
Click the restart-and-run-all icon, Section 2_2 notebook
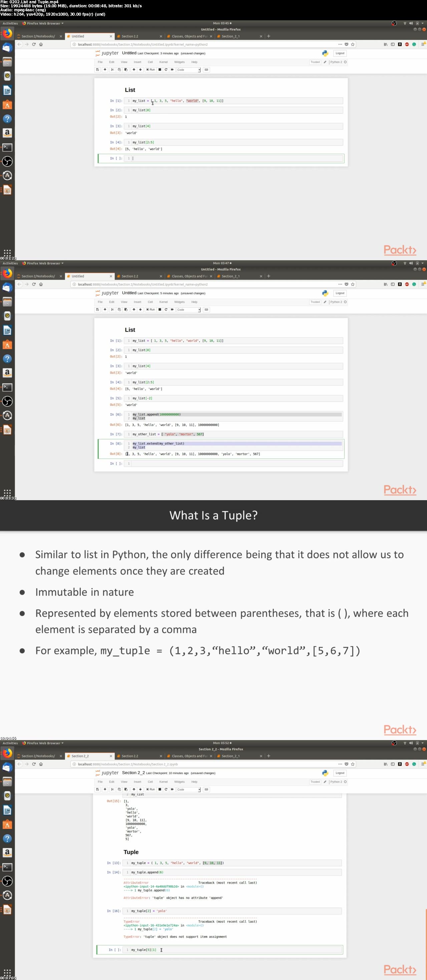172,789
